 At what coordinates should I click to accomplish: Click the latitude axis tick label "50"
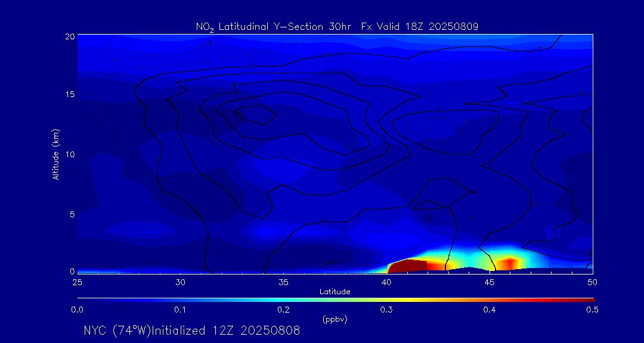(x=593, y=282)
